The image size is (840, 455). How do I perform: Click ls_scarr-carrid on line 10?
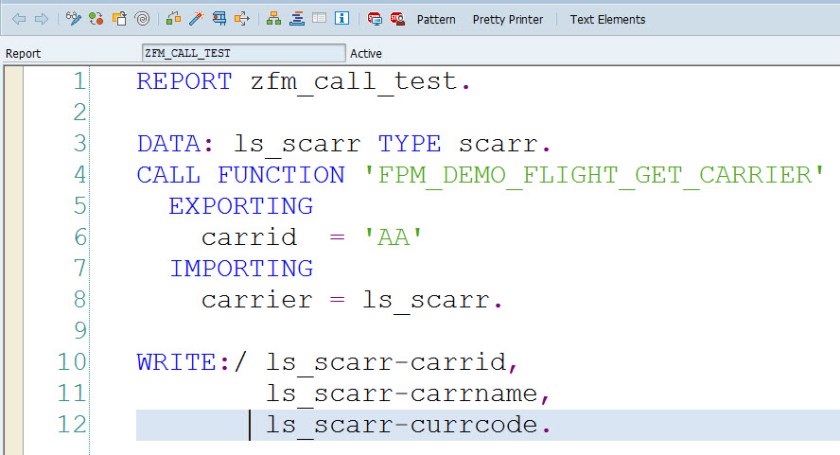pos(386,363)
